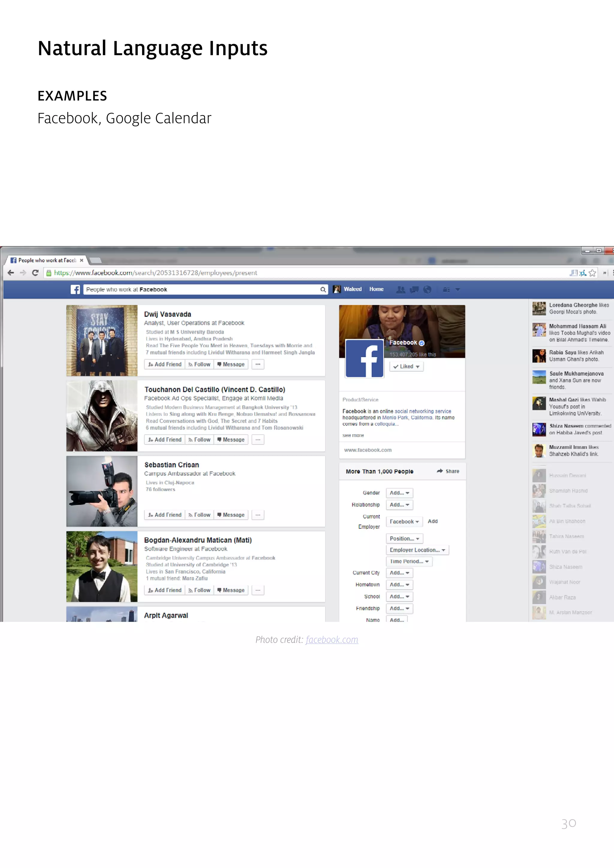Screen dimensions: 614x868
Task: Open more options for Touchanon Del Castillo
Action: coord(258,440)
